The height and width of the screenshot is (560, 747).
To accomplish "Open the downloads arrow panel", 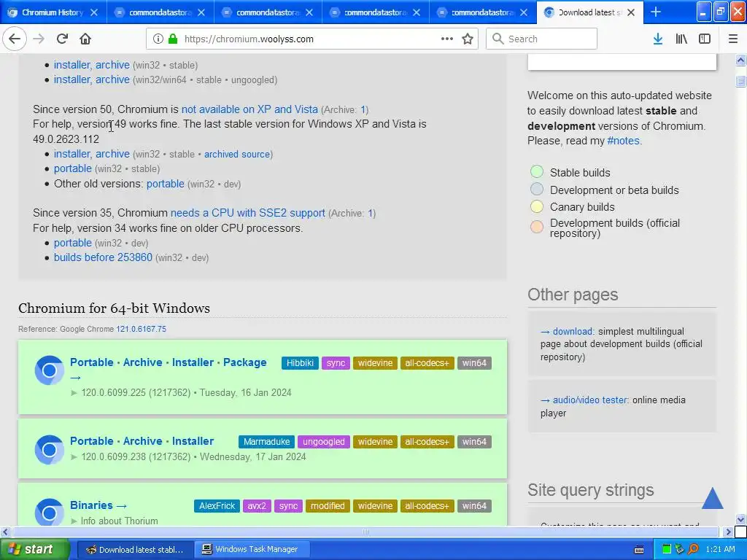I will (658, 39).
